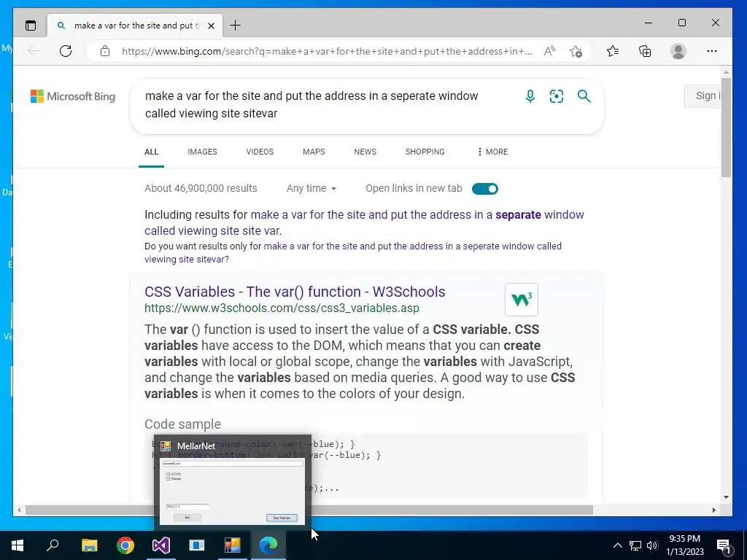Launch Google Chrome from taskbar
The width and height of the screenshot is (747, 560).
[x=125, y=545]
